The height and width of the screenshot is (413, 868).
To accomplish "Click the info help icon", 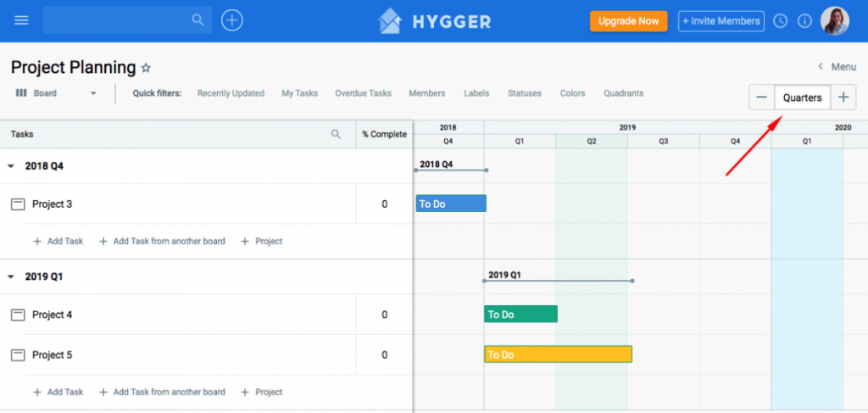I will 804,21.
